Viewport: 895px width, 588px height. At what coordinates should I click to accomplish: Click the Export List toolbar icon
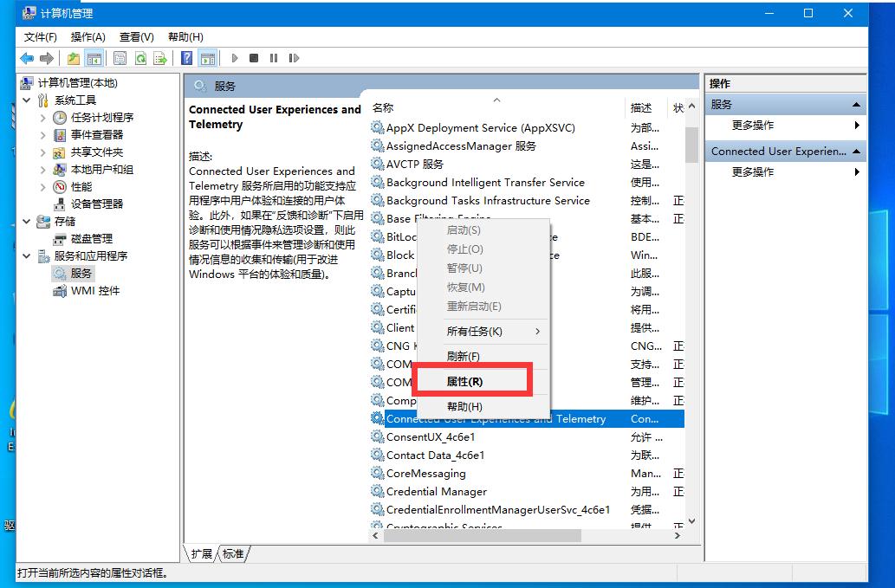[x=160, y=58]
